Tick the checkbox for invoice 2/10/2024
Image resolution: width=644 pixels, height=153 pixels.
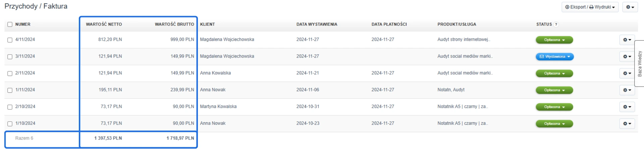pos(10,107)
